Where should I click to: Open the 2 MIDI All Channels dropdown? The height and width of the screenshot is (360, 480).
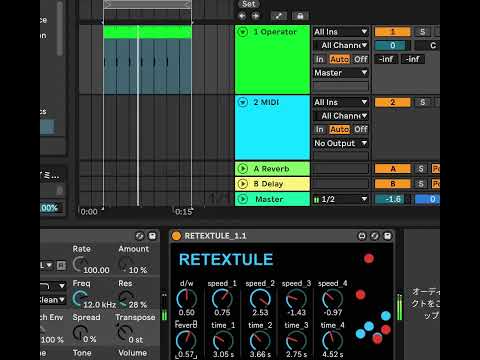tap(341, 116)
